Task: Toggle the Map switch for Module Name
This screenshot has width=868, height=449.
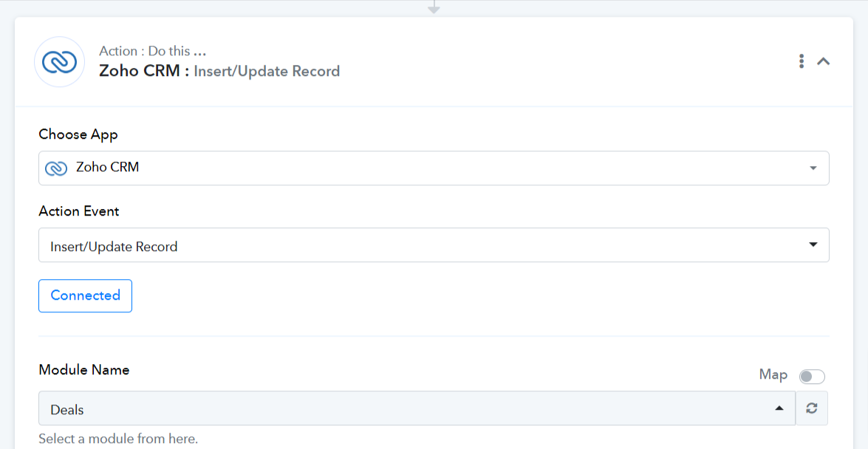Action: pos(812,377)
